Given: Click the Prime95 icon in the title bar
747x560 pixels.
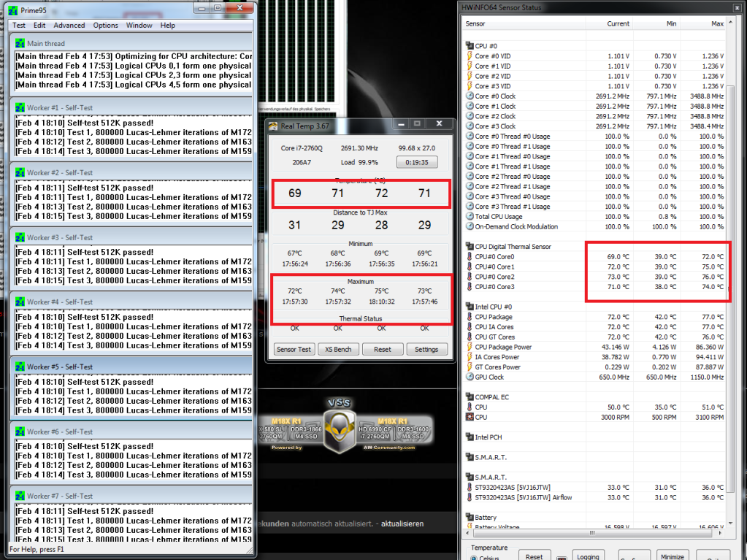Looking at the screenshot, I should pos(14,9).
